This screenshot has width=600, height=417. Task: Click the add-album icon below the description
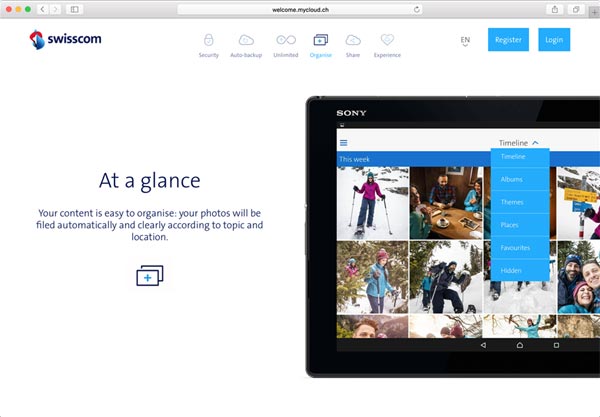pos(149,275)
